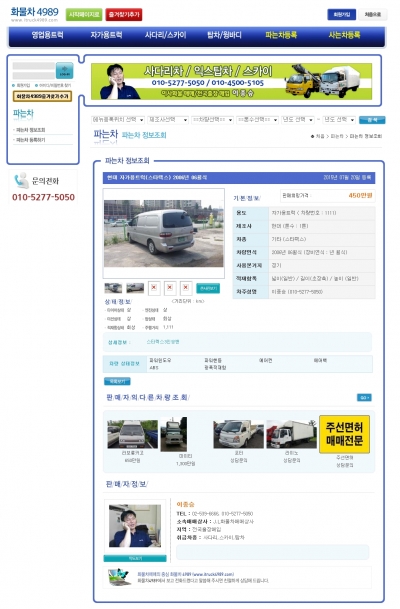Viewport: 400px width, 609px height.
Task: Open the first 년도 선택 dropdown
Action: (x=297, y=120)
